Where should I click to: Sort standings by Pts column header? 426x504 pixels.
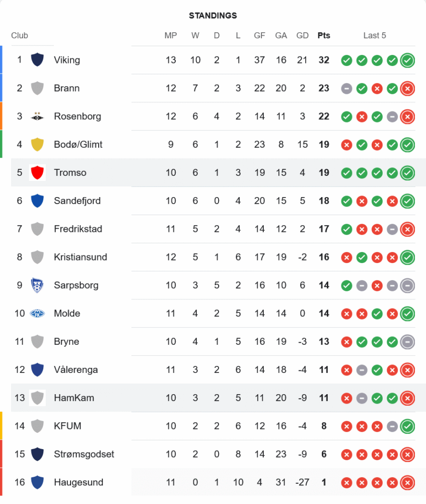coord(324,36)
